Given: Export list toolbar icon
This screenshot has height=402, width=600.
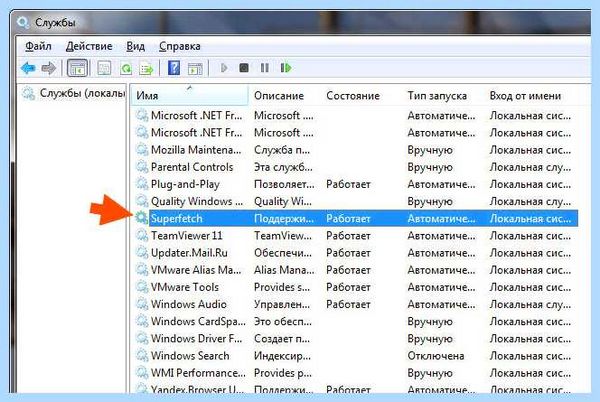Looking at the screenshot, I should click(x=147, y=68).
